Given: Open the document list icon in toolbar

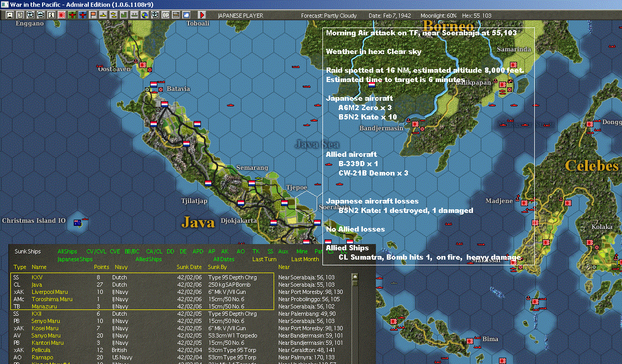Looking at the screenshot, I should point(20,15).
